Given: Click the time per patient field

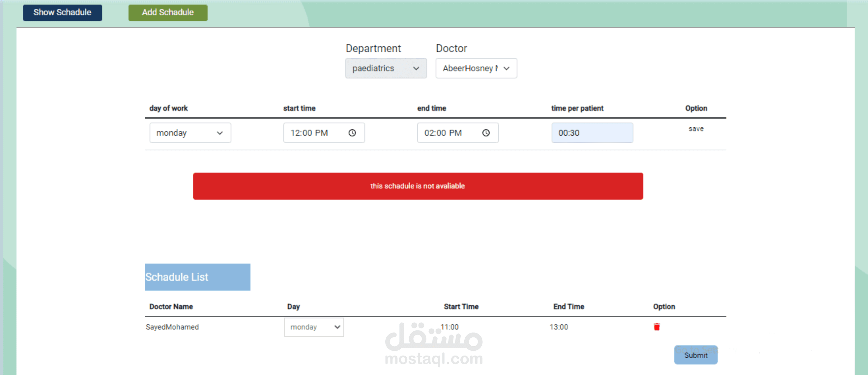Looking at the screenshot, I should (592, 133).
